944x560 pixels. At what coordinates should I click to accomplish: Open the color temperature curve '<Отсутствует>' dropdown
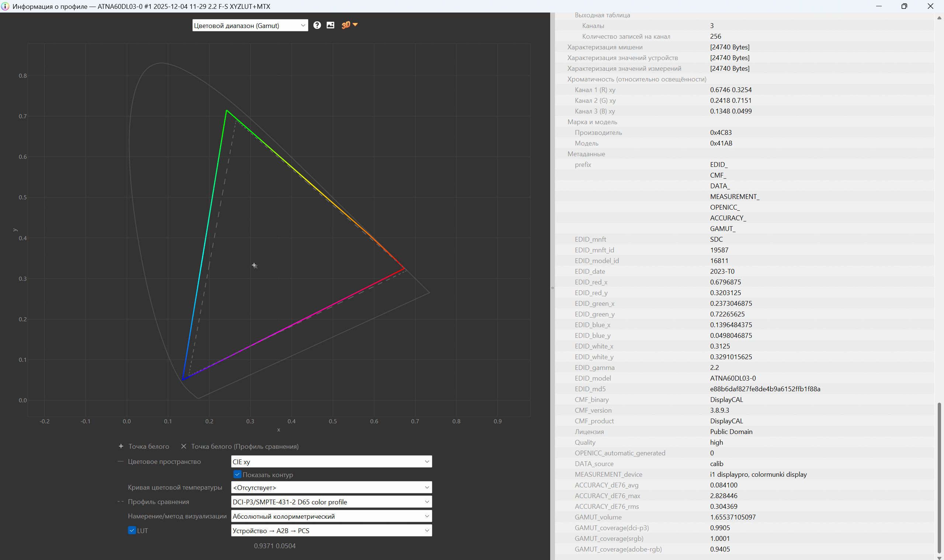tap(331, 487)
